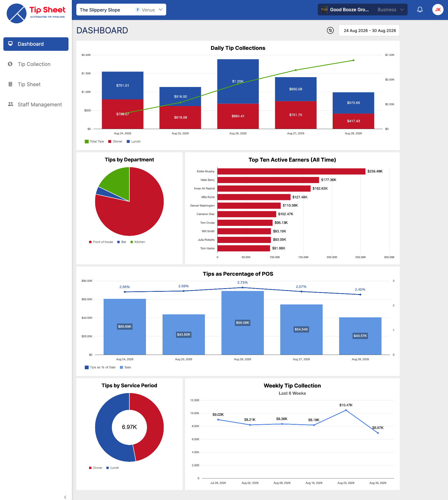
Task: Toggle Lunch in Tips by Service Period legend
Action: pos(113,468)
